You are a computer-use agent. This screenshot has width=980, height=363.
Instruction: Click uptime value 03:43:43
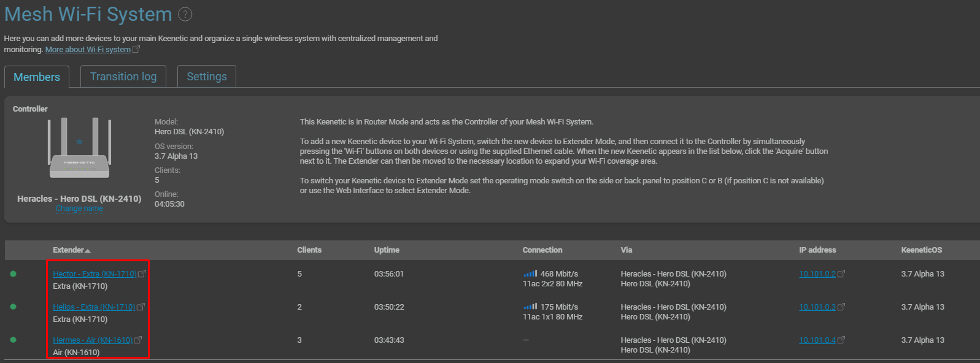click(x=389, y=340)
